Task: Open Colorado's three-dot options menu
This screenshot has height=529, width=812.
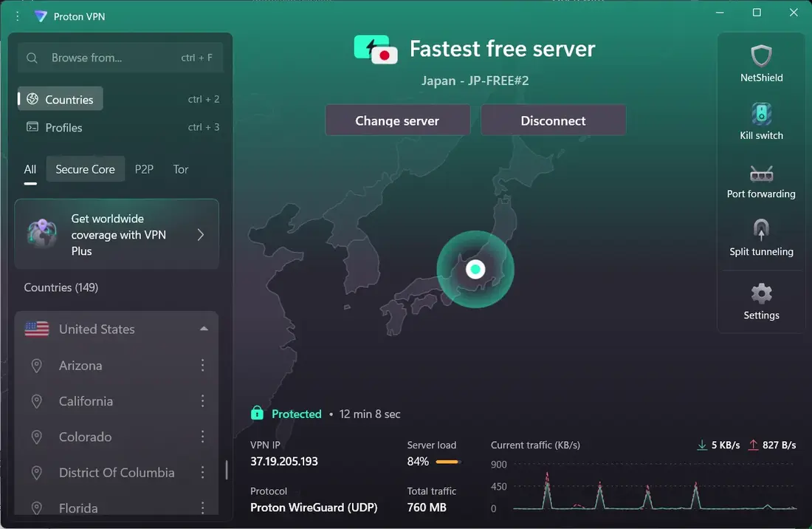Action: (x=202, y=437)
